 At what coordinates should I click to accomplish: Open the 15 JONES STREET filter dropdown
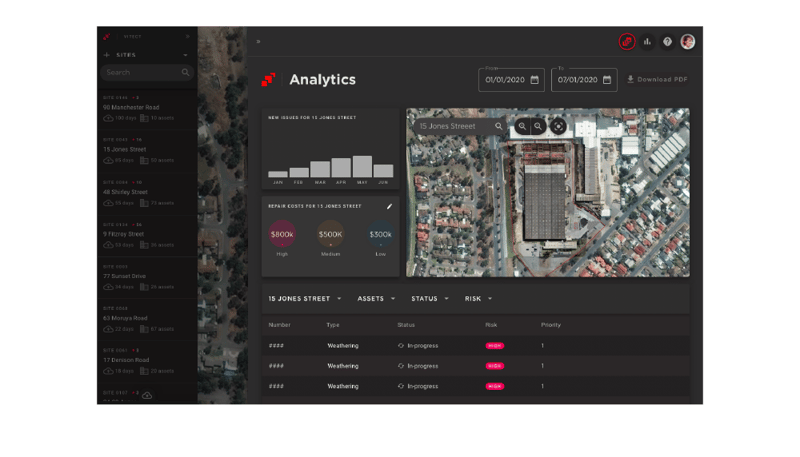[305, 299]
